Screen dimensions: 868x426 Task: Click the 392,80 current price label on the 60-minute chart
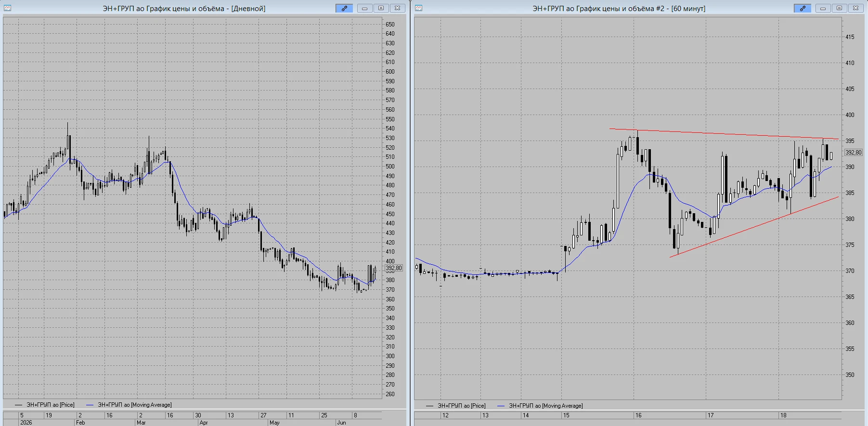854,153
